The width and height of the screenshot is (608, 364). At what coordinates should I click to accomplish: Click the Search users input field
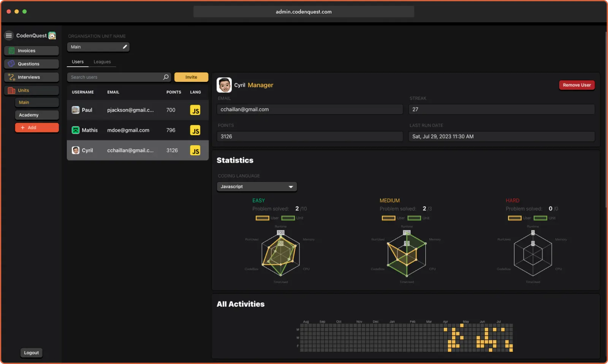click(x=119, y=77)
